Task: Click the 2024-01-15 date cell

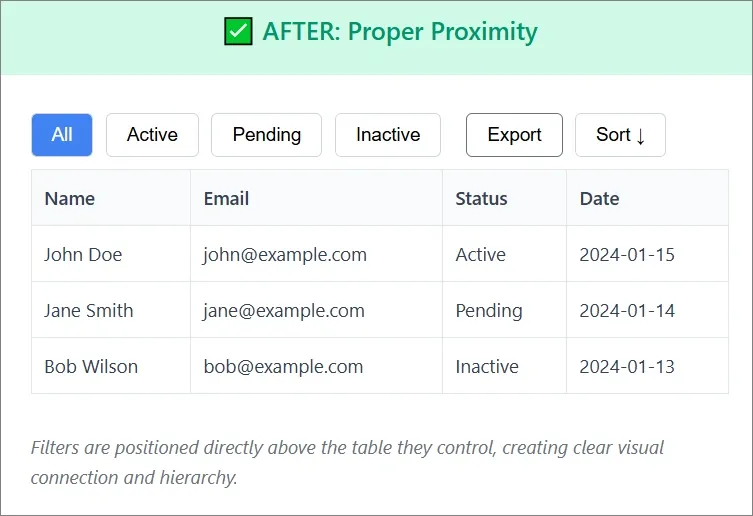Action: 627,255
